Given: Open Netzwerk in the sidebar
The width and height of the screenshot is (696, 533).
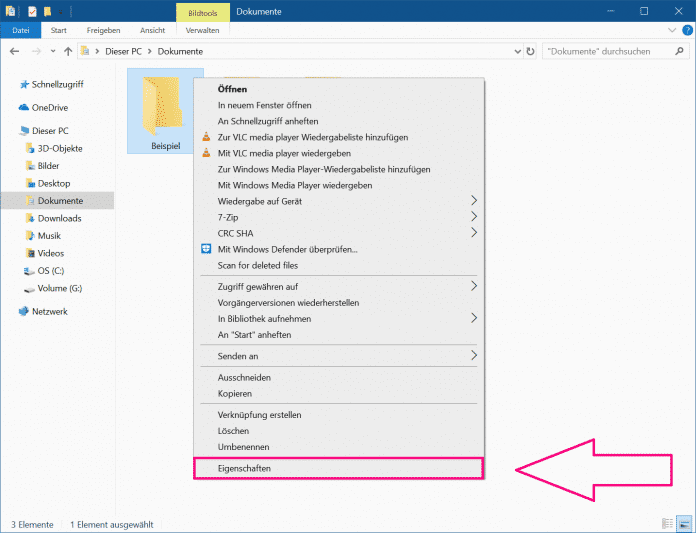Looking at the screenshot, I should click(49, 311).
